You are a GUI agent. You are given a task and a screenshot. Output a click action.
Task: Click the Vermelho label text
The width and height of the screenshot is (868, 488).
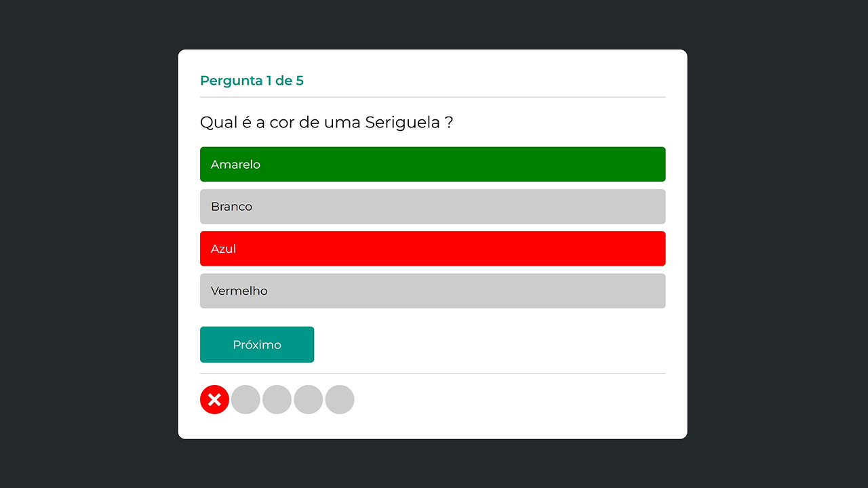239,291
